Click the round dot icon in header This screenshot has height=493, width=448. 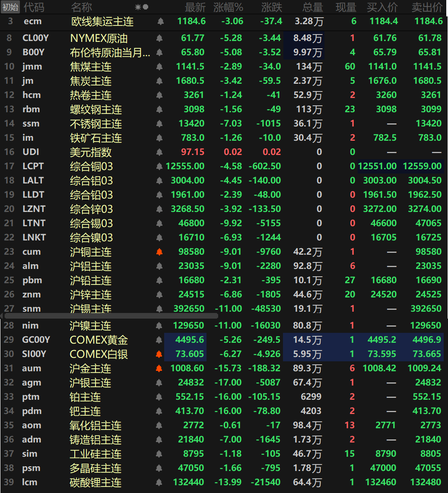pos(146,7)
